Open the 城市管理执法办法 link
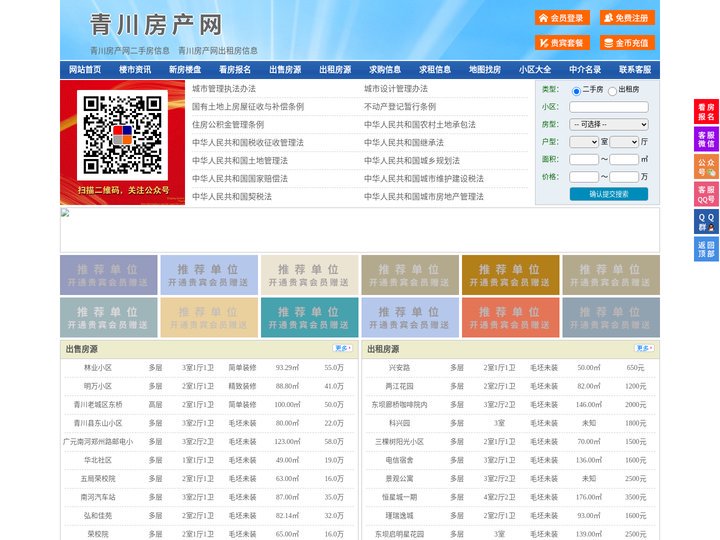This screenshot has width=720, height=540. coord(224,89)
